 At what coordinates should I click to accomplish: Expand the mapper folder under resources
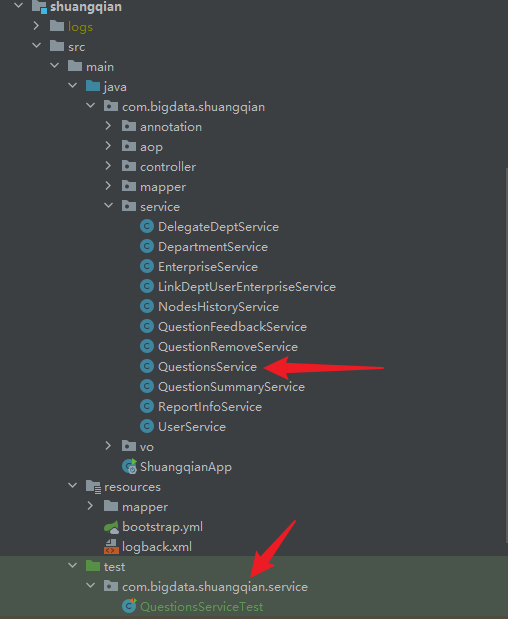(90, 506)
